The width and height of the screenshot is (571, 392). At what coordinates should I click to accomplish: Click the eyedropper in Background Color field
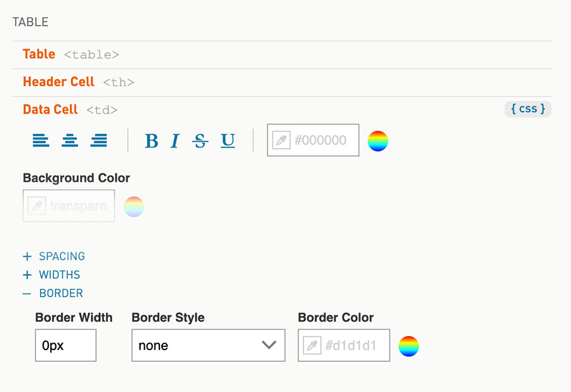click(37, 206)
